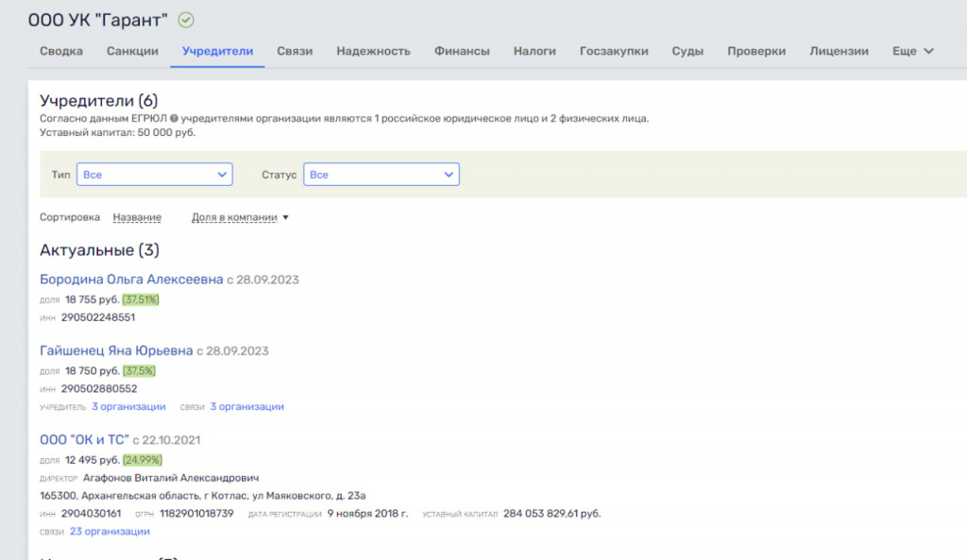967x560 pixels.
Task: Go to the Связи tab
Action: (x=295, y=51)
